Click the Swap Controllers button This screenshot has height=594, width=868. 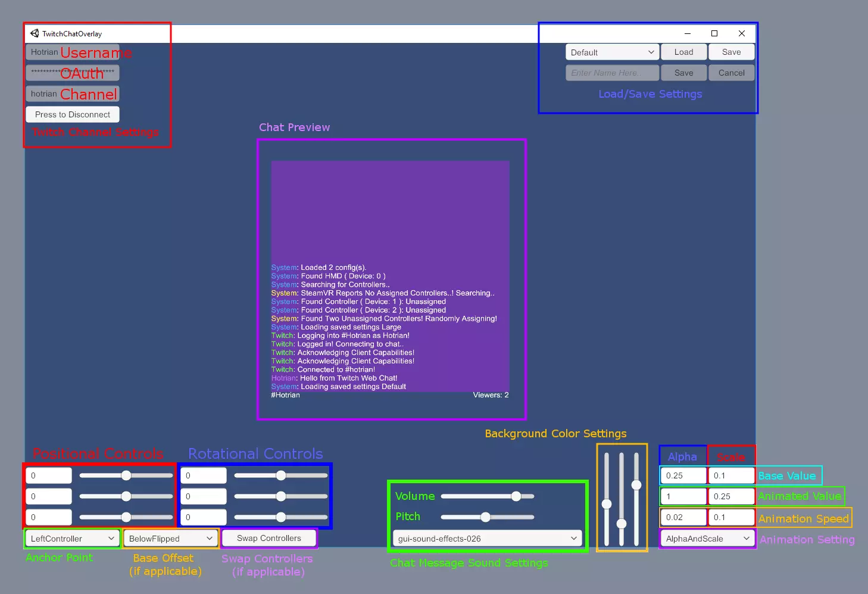pos(269,538)
